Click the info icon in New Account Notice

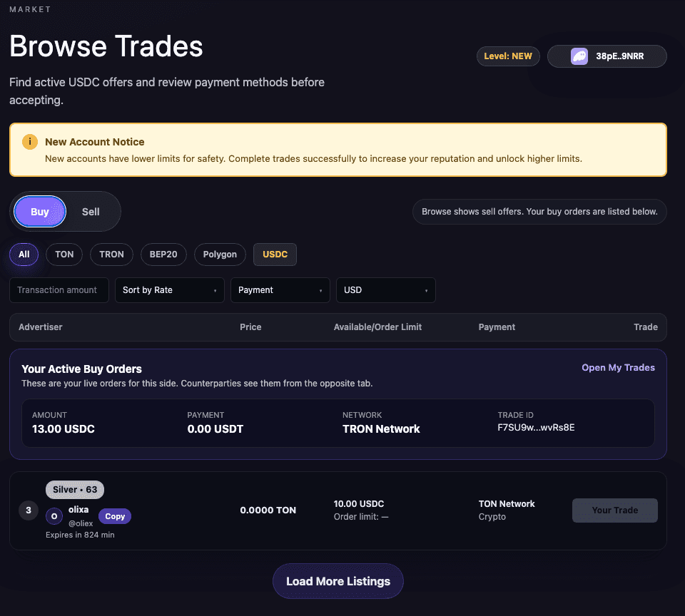[29, 142]
